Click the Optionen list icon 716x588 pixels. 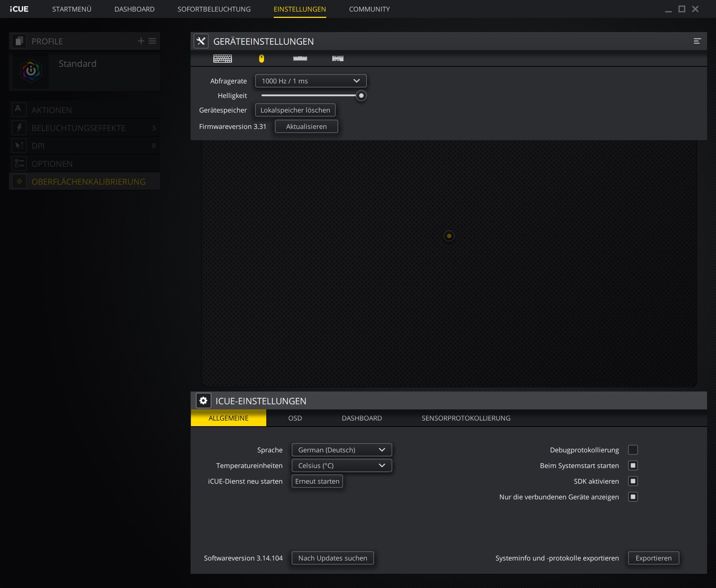19,164
